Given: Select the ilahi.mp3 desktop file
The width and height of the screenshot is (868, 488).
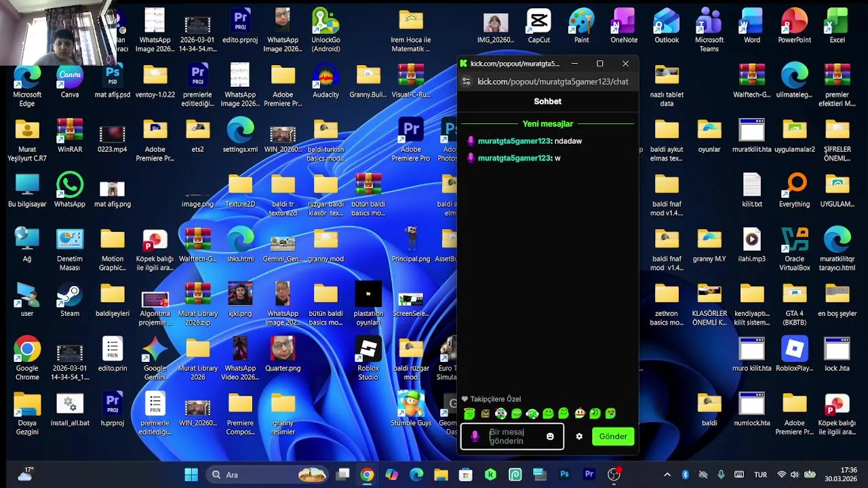Looking at the screenshot, I should [x=752, y=245].
